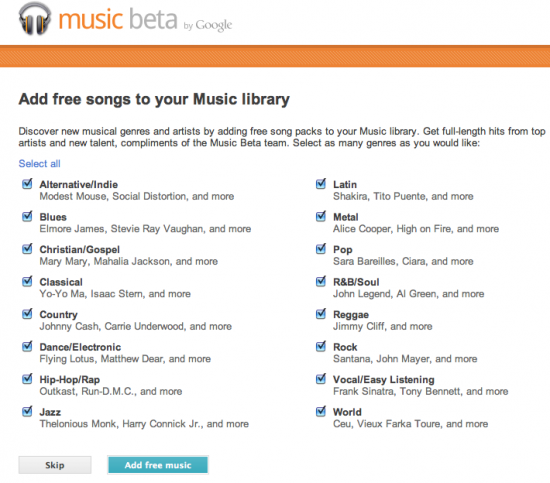
Task: Disable the Dance/Electronic genre checkbox
Action: pos(27,346)
